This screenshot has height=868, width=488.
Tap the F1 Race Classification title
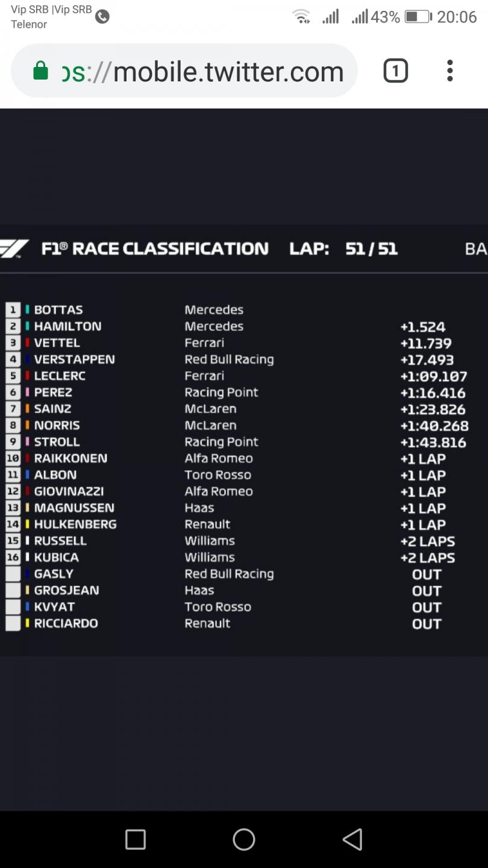coord(155,249)
